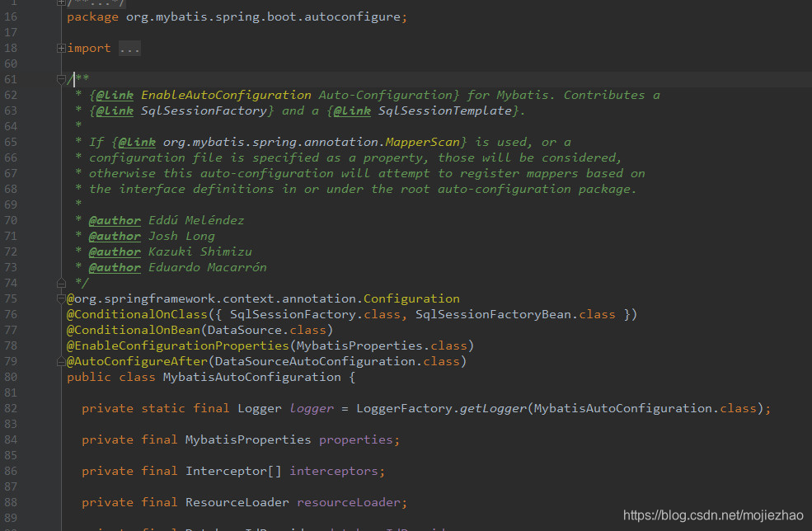The height and width of the screenshot is (531, 812).
Task: Click the @AutoConfigureAfter annotation
Action: click(137, 362)
